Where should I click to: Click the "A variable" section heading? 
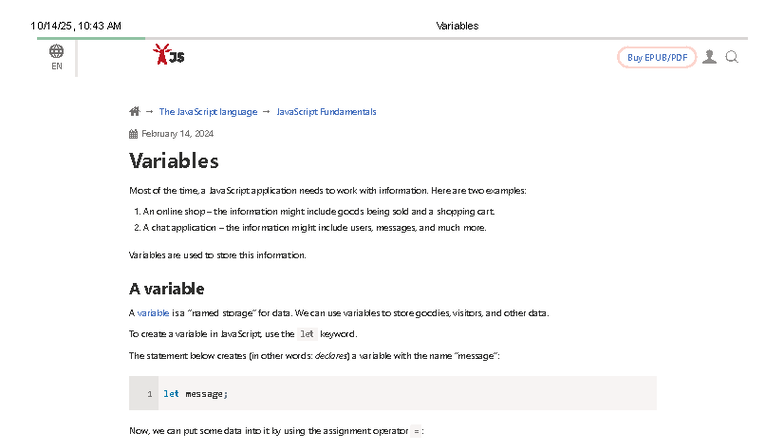(x=167, y=289)
